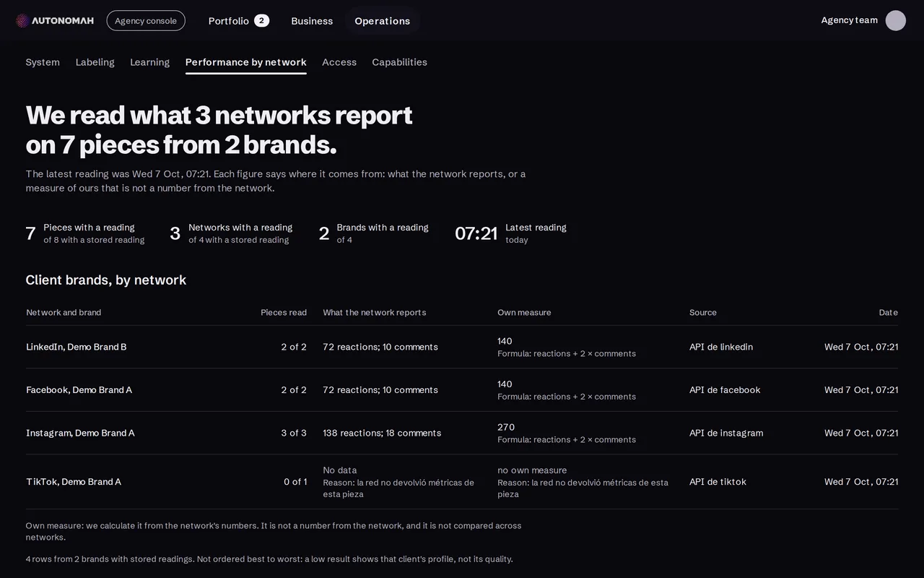The height and width of the screenshot is (578, 924).
Task: Select Performance by network tab
Action: tap(245, 62)
